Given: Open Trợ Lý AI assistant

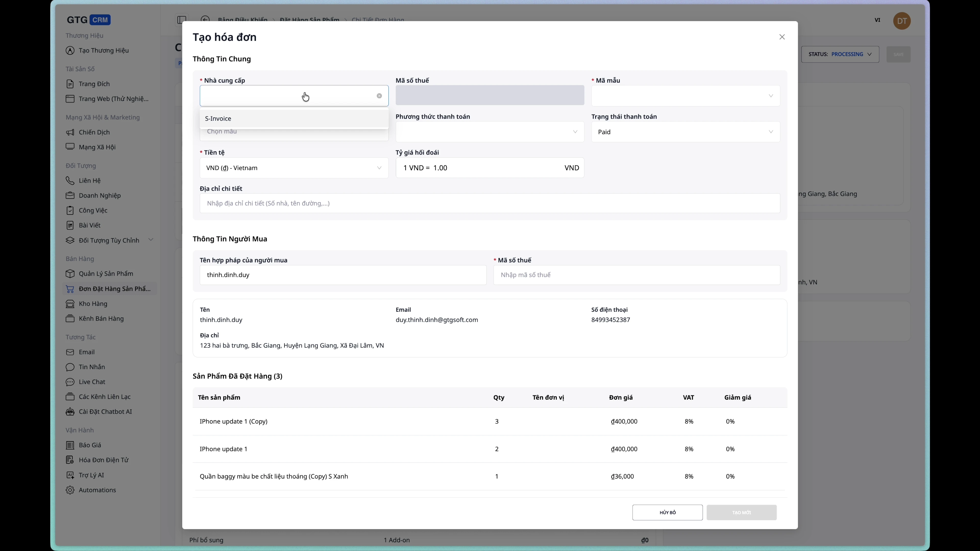Looking at the screenshot, I should pos(91,474).
